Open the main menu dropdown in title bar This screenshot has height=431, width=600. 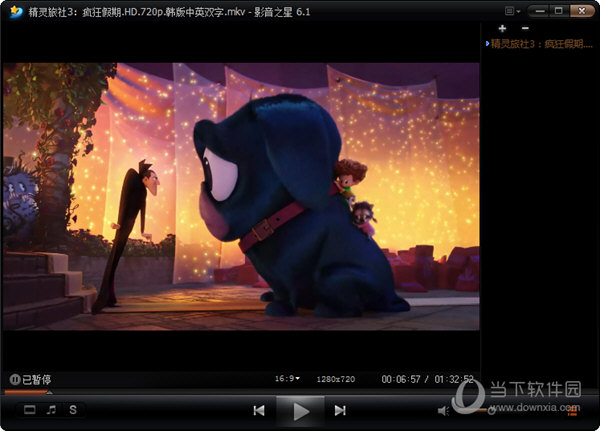click(512, 11)
